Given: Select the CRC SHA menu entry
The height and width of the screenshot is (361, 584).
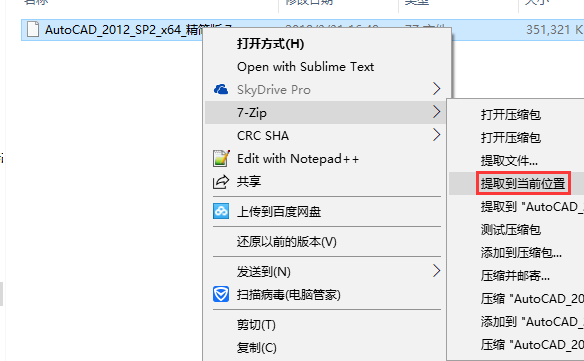Looking at the screenshot, I should click(263, 136).
